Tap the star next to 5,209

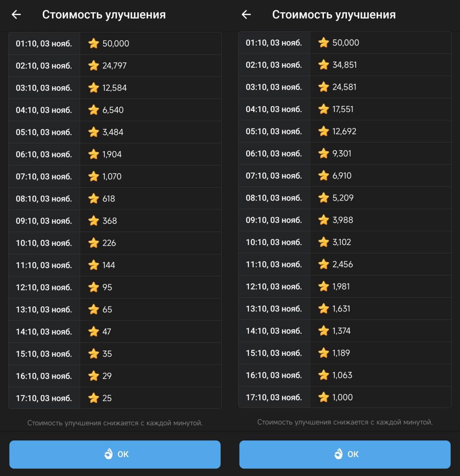coord(324,198)
